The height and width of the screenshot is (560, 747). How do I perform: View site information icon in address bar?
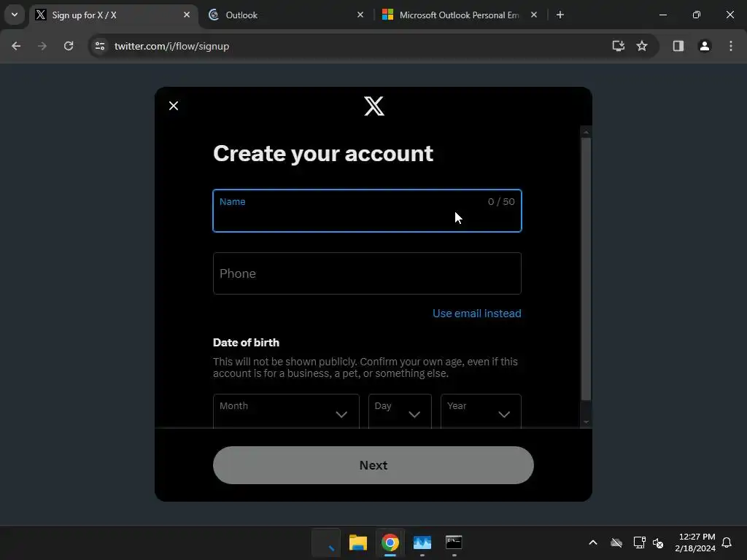point(99,46)
